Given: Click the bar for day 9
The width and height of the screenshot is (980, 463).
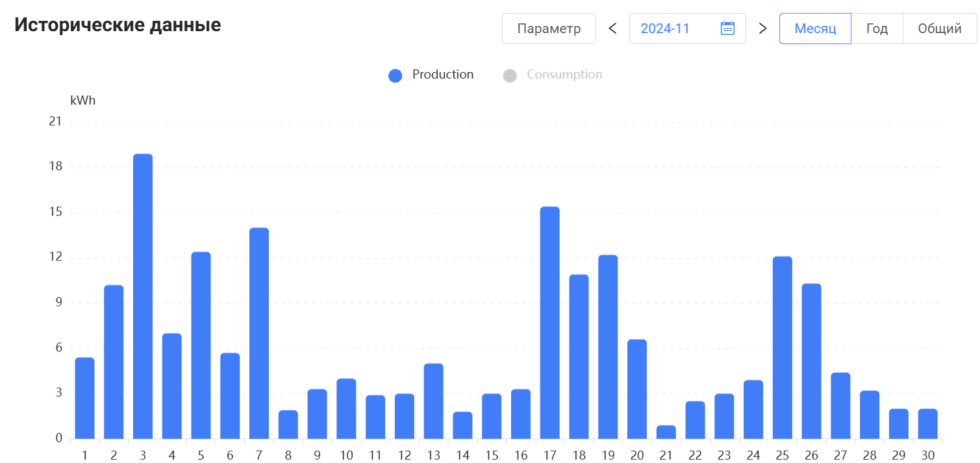Looking at the screenshot, I should coord(317,414).
